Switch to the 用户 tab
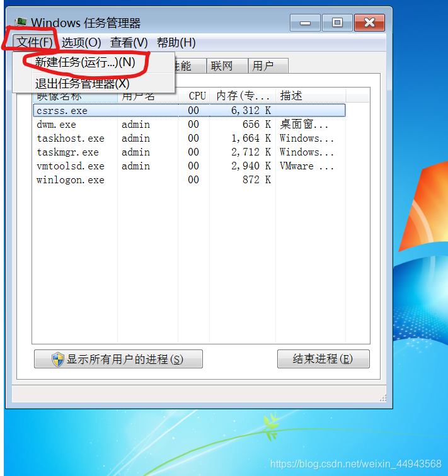 click(268, 65)
